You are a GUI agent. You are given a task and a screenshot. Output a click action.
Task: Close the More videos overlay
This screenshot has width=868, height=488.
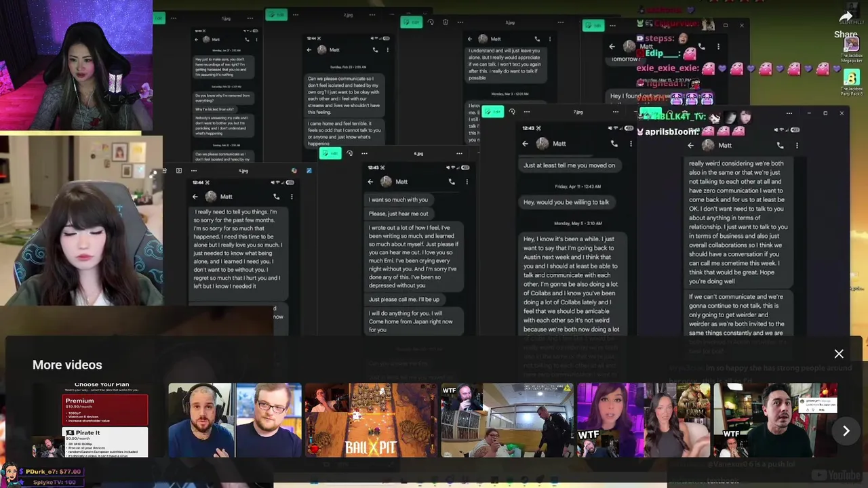pyautogui.click(x=839, y=354)
